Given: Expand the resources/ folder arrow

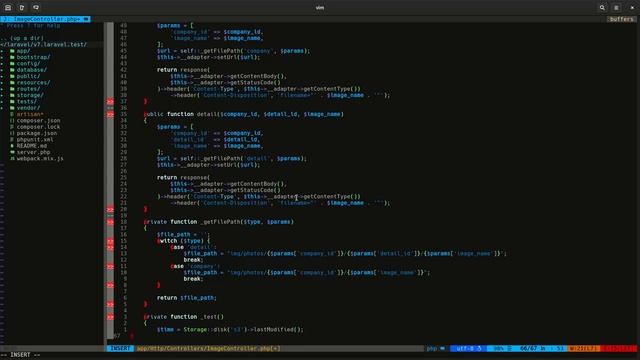Looking at the screenshot, I should pos(2,82).
